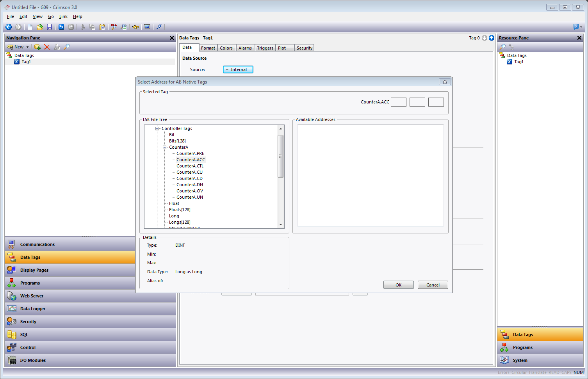Image resolution: width=588 pixels, height=379 pixels.
Task: Click the Copy icon in the toolbar
Action: 93,27
